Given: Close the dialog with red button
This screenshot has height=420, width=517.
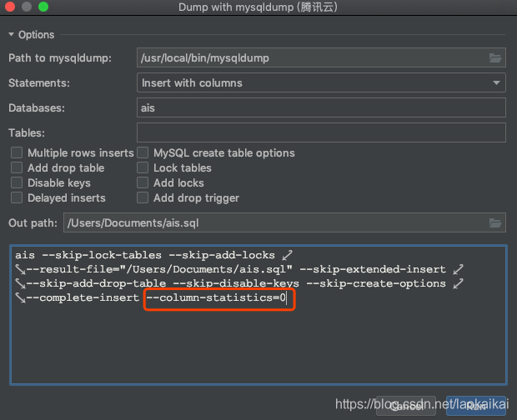Looking at the screenshot, I should tap(10, 7).
